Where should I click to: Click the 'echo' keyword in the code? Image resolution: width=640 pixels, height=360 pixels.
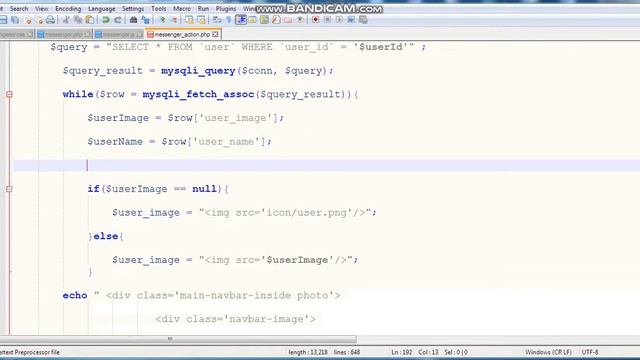[75, 295]
